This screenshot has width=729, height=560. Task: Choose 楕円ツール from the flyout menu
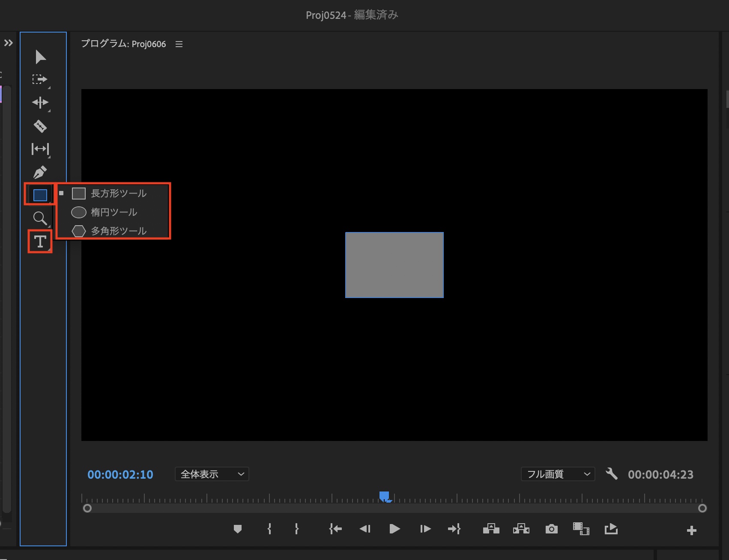coord(114,212)
